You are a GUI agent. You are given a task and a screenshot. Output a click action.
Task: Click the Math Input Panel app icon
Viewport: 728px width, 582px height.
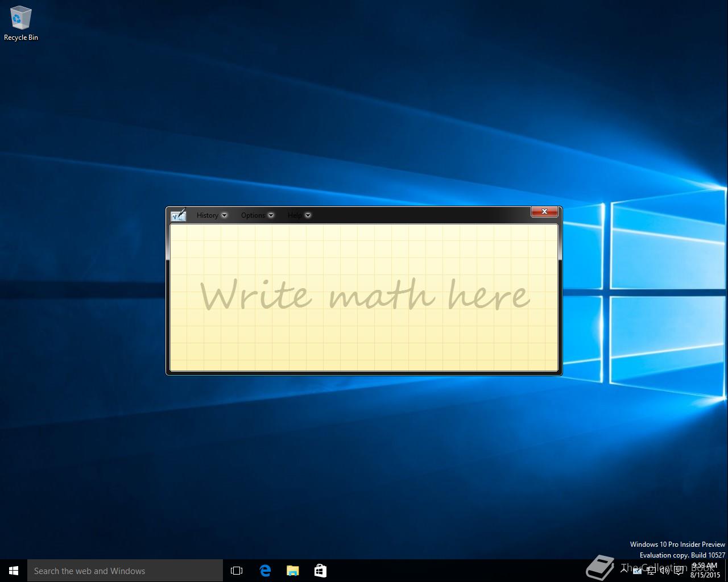(x=179, y=215)
